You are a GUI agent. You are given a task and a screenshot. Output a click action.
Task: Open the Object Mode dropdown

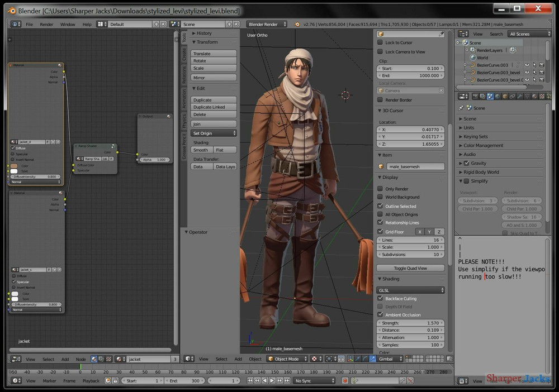click(286, 358)
